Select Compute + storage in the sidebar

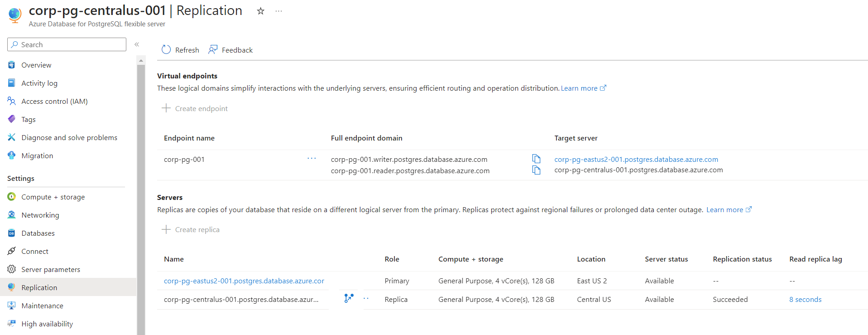53,197
